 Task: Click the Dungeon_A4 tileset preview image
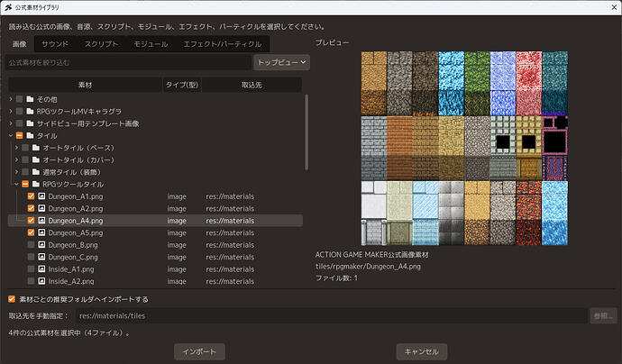click(x=464, y=149)
